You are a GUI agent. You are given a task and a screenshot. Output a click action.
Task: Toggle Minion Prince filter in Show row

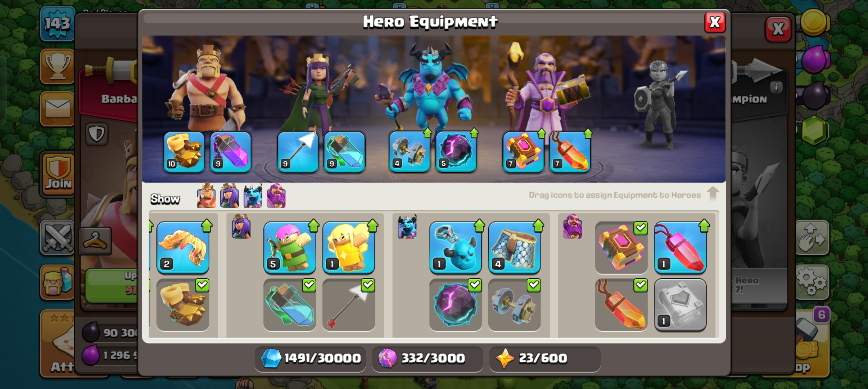pos(253,196)
